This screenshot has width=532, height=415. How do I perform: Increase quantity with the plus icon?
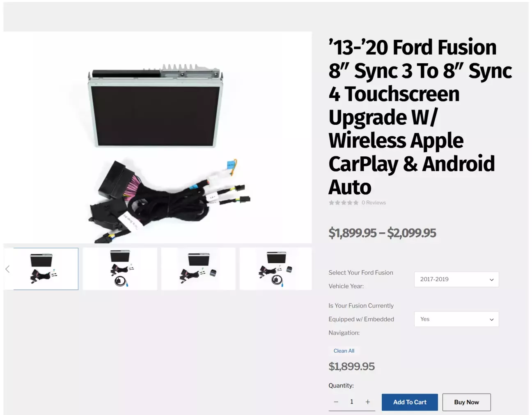367,402
